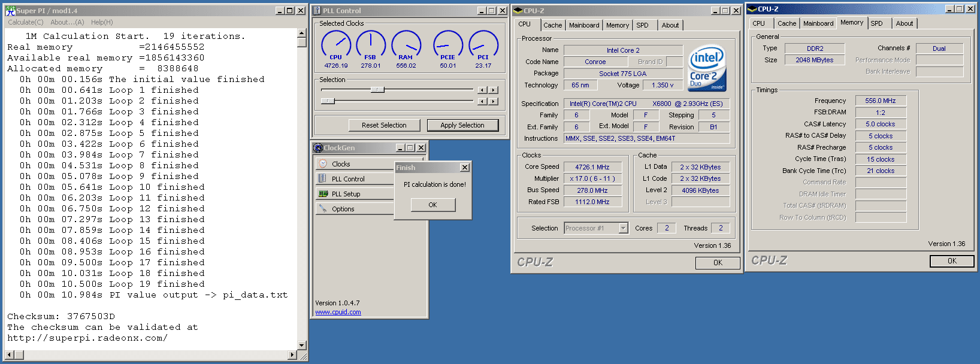Viewport: 980px width, 364px height.
Task: Click OK in the CPU-Z processor window
Action: [x=718, y=263]
